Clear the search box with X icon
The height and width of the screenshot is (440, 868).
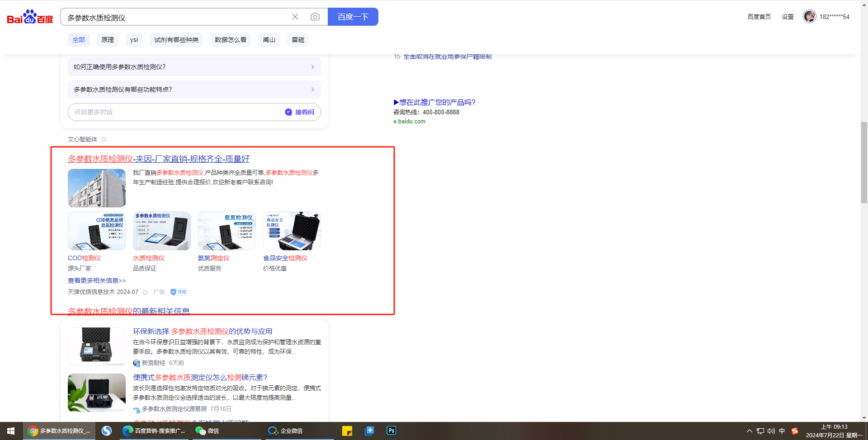[x=295, y=17]
